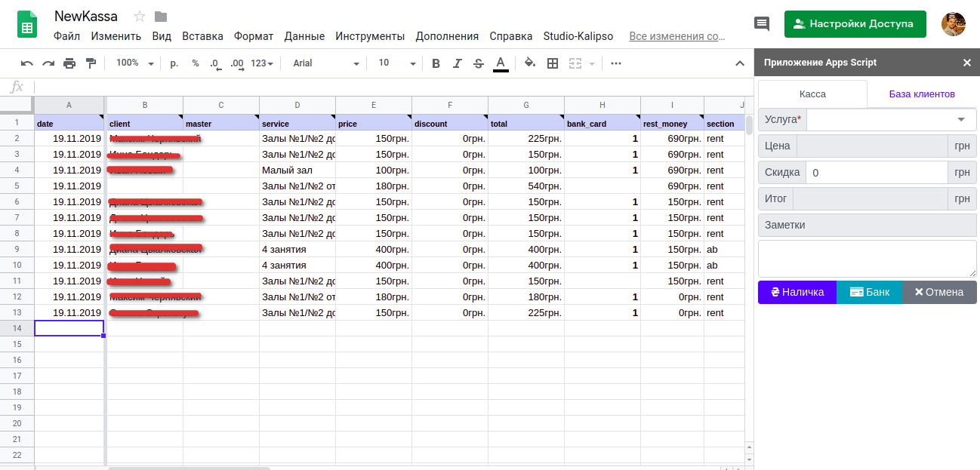Viewport: 980px width, 470px height.
Task: Open the comments history icon
Action: pyautogui.click(x=762, y=23)
